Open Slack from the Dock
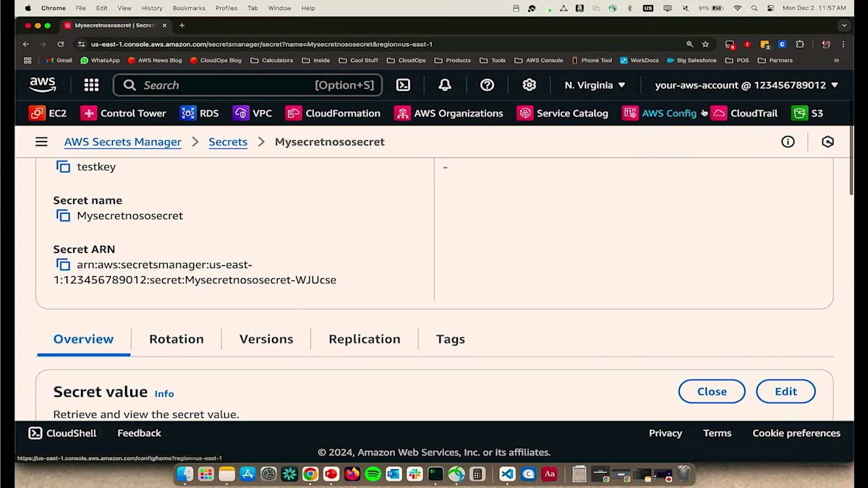 click(414, 474)
